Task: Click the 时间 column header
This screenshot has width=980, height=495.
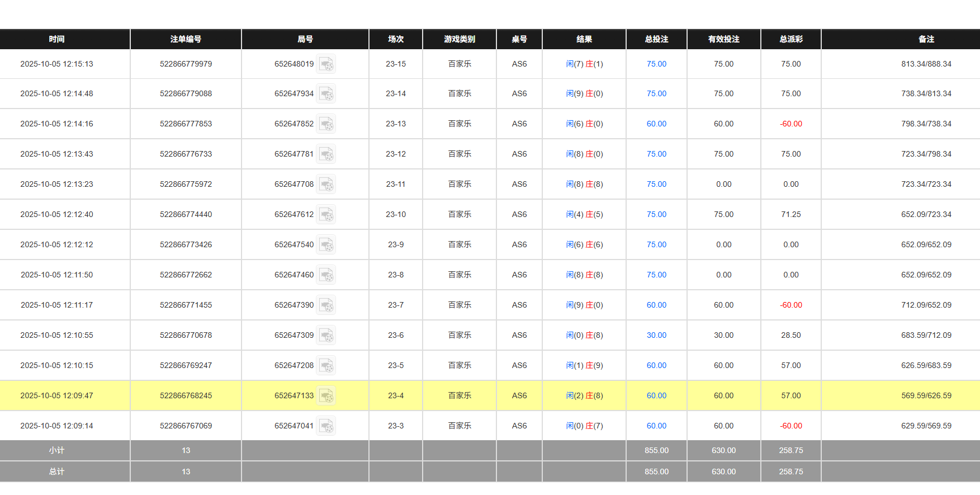Action: click(56, 39)
